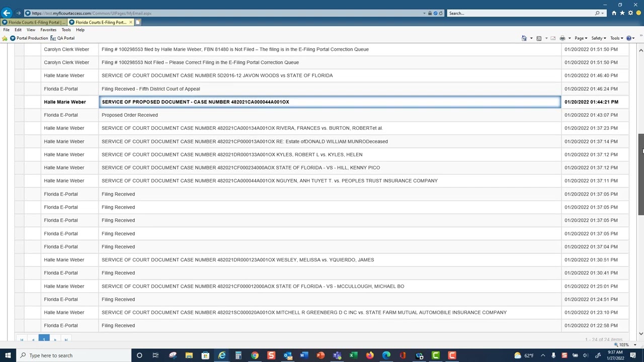
Task: Expand the Safety dropdown in command bar
Action: (599, 38)
